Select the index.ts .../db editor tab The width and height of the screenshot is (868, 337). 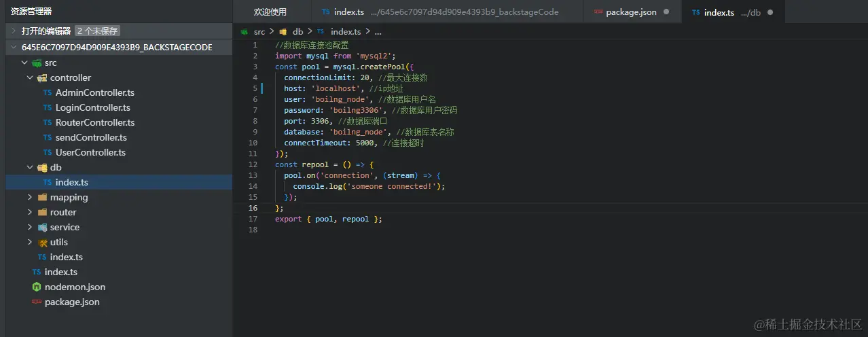(733, 12)
